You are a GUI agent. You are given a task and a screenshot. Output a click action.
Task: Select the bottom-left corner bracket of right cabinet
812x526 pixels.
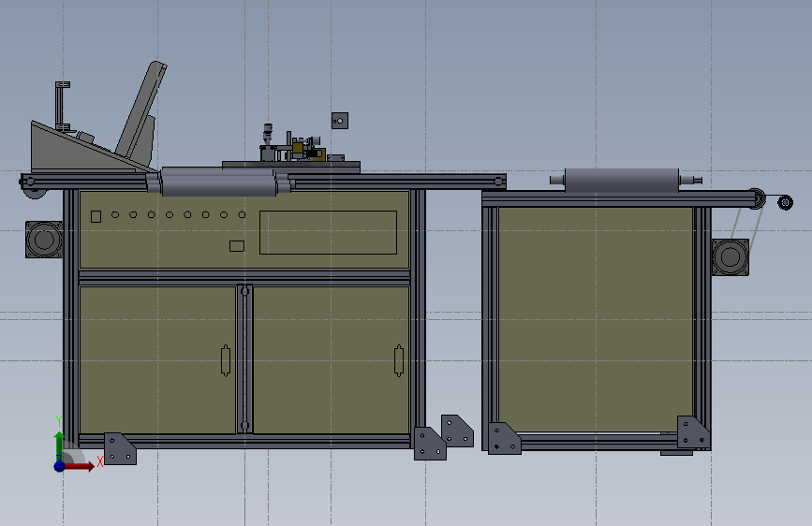point(505,439)
